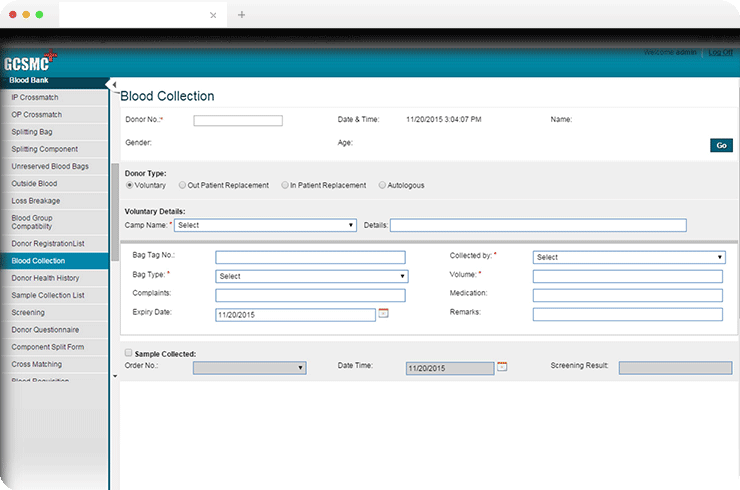Open Donor Health History page
Viewport: 740px width, 490px height.
click(x=54, y=278)
